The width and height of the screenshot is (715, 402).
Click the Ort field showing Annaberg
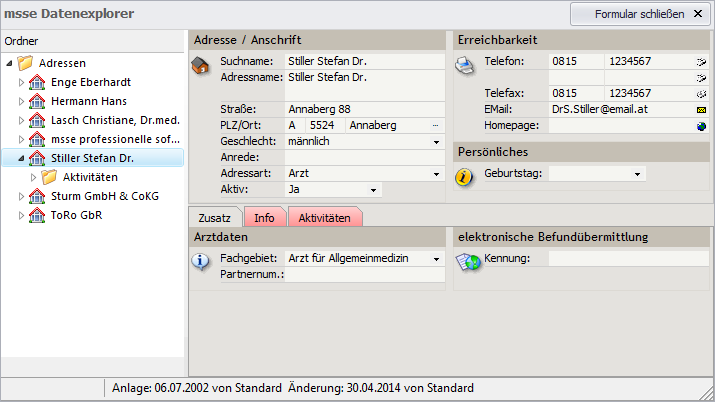coord(388,125)
